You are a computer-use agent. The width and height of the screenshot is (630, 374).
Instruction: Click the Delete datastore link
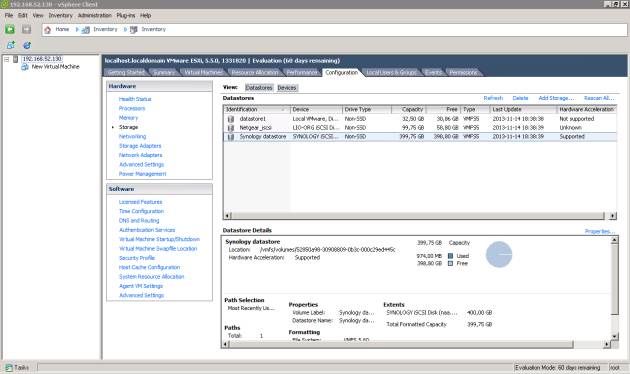pos(520,98)
